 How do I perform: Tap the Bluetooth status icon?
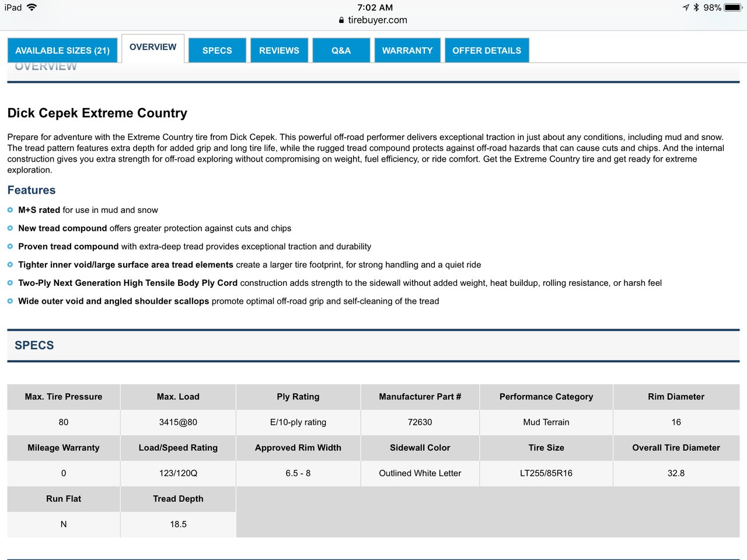tap(696, 7)
